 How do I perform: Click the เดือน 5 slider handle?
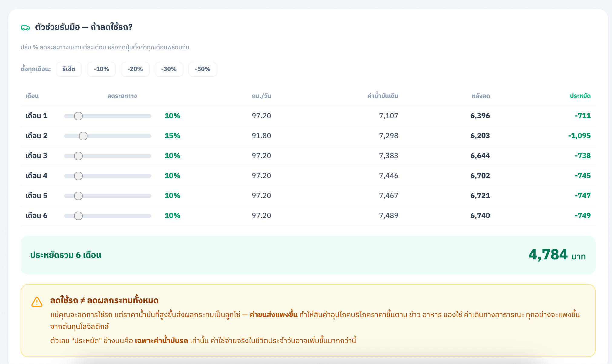(x=78, y=196)
